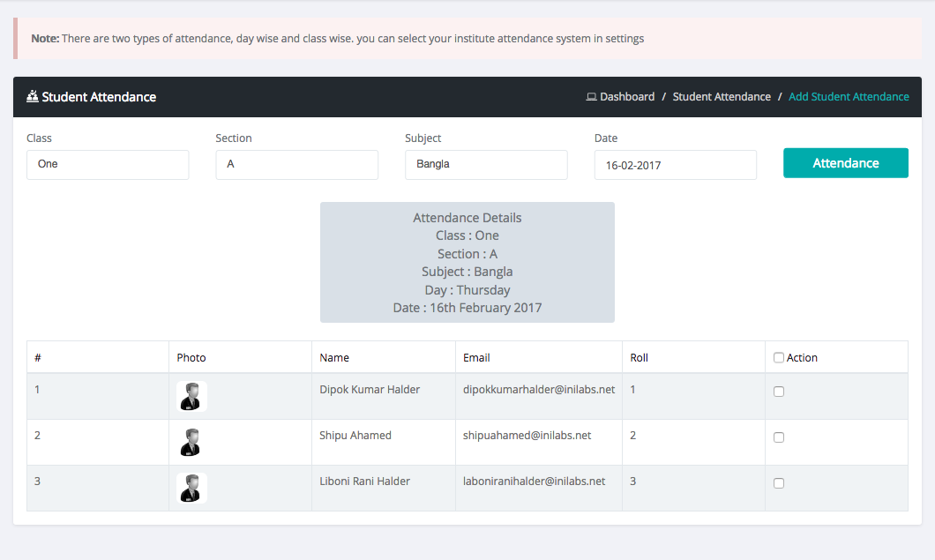935x560 pixels.
Task: Select the name Shipu Ahamed
Action: coord(355,436)
